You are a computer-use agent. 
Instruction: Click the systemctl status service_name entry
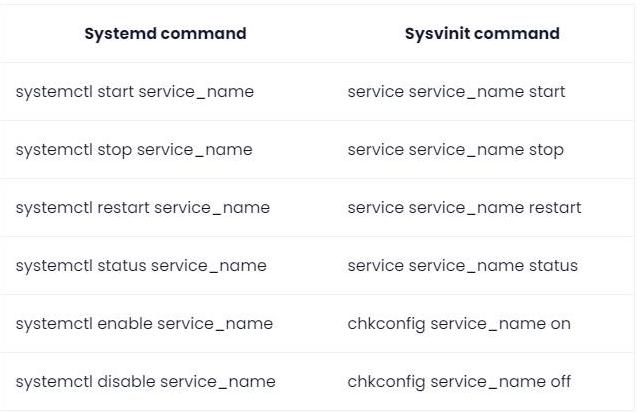[141, 266]
